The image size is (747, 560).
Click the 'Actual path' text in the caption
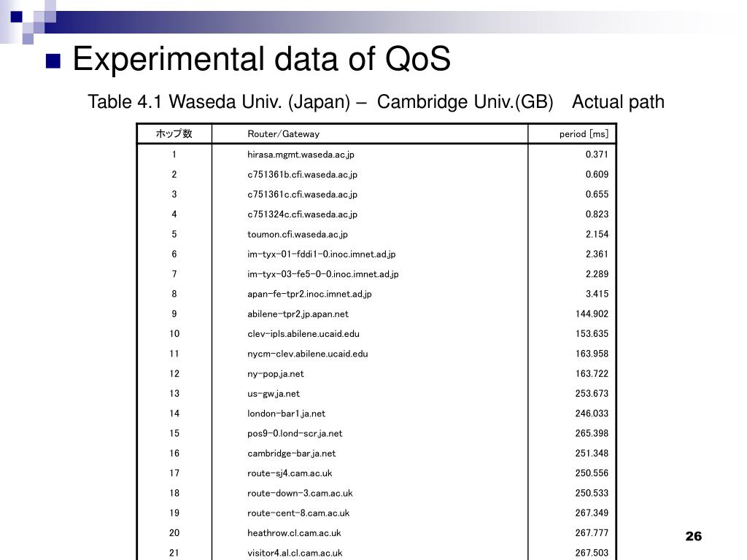[618, 102]
